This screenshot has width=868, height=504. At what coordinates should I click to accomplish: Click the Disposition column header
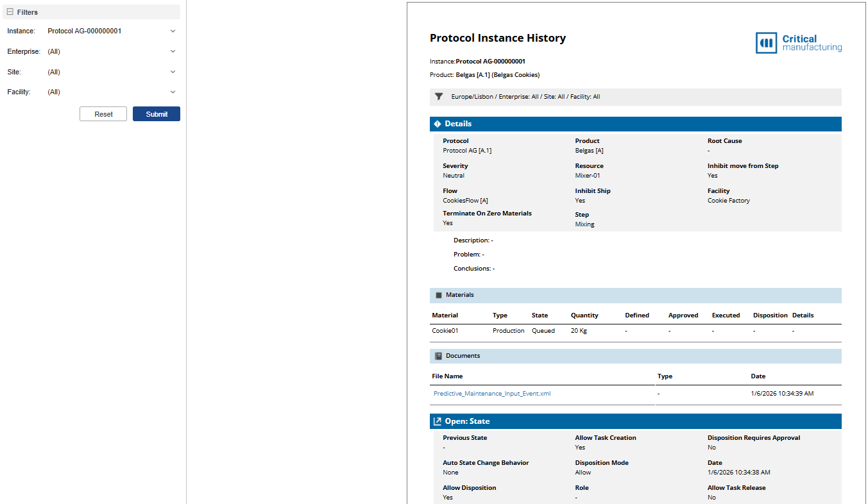click(x=770, y=315)
